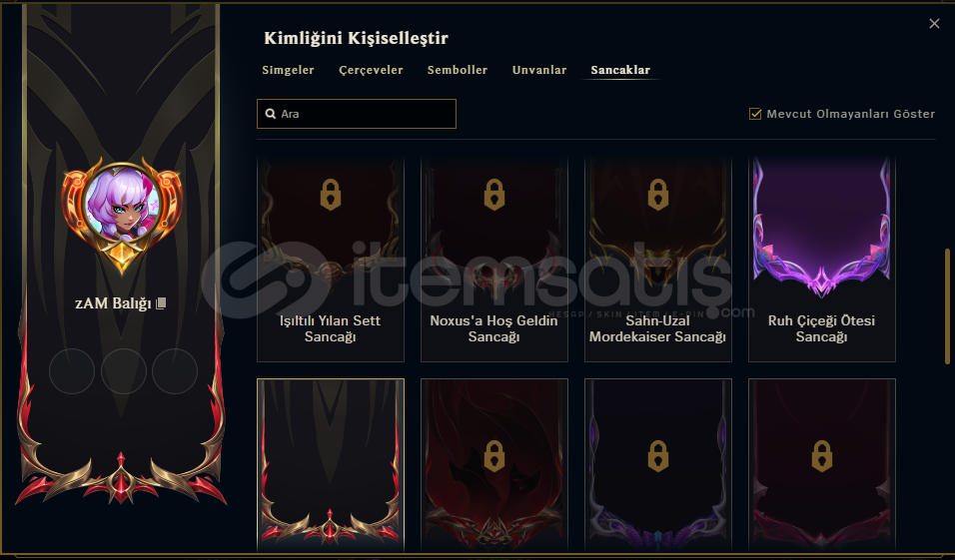Click the Ara search input field
Viewport: 955px width, 560px height.
(x=357, y=114)
